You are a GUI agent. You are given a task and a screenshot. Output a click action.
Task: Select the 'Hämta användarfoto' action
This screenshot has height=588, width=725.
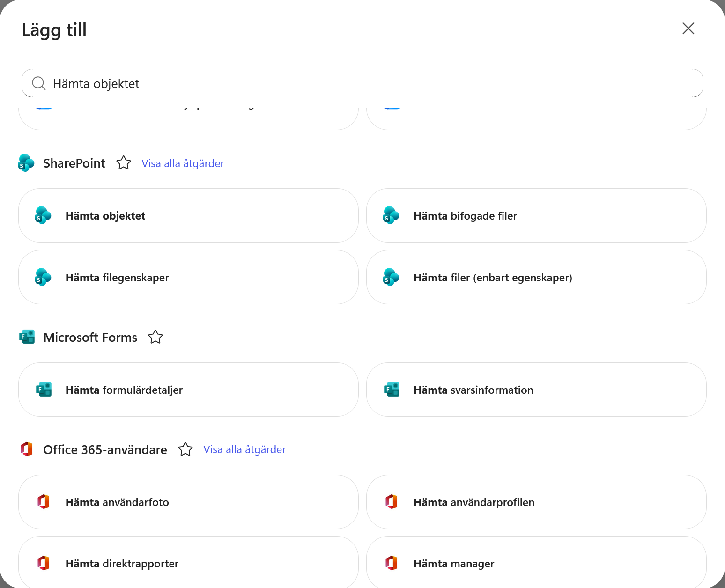point(188,502)
